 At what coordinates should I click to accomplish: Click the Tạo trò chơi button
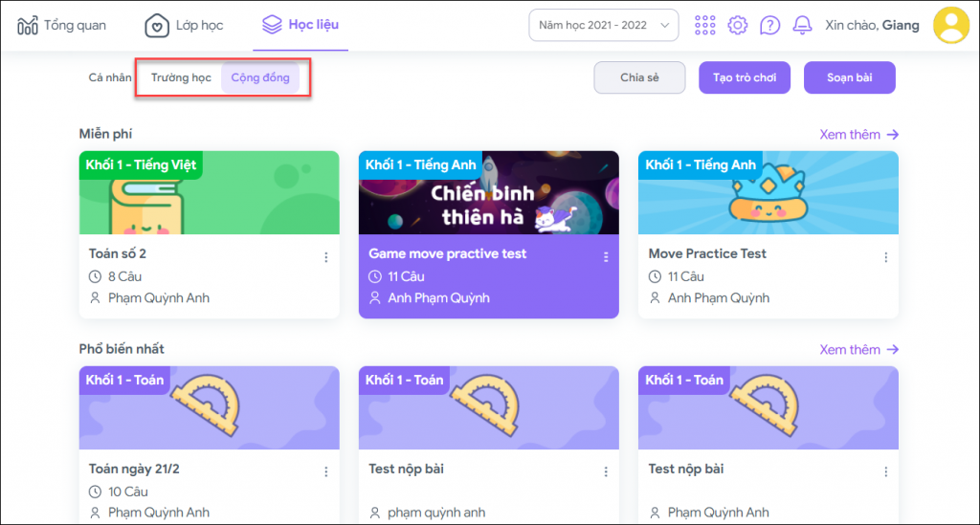[x=745, y=77]
